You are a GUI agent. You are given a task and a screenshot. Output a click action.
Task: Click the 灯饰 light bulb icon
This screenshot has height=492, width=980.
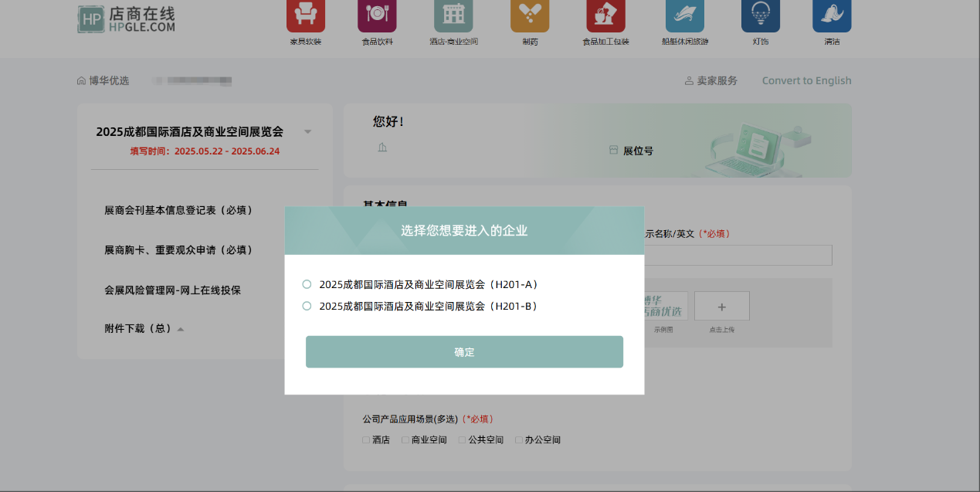(760, 15)
